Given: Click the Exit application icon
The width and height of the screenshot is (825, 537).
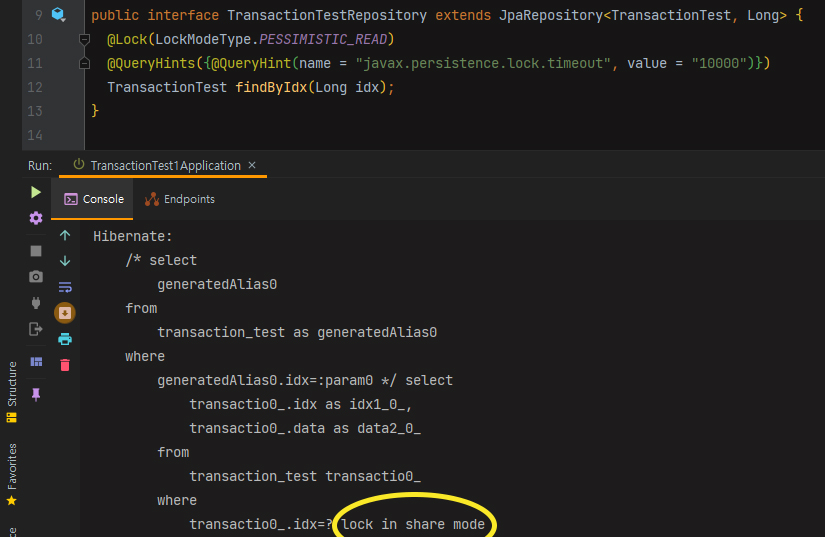Looking at the screenshot, I should click(x=36, y=329).
